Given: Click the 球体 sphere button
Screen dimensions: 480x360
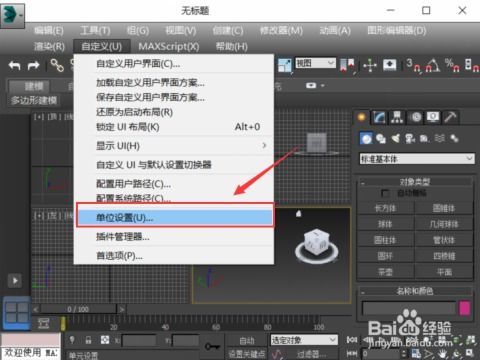Looking at the screenshot, I should pos(385,224).
